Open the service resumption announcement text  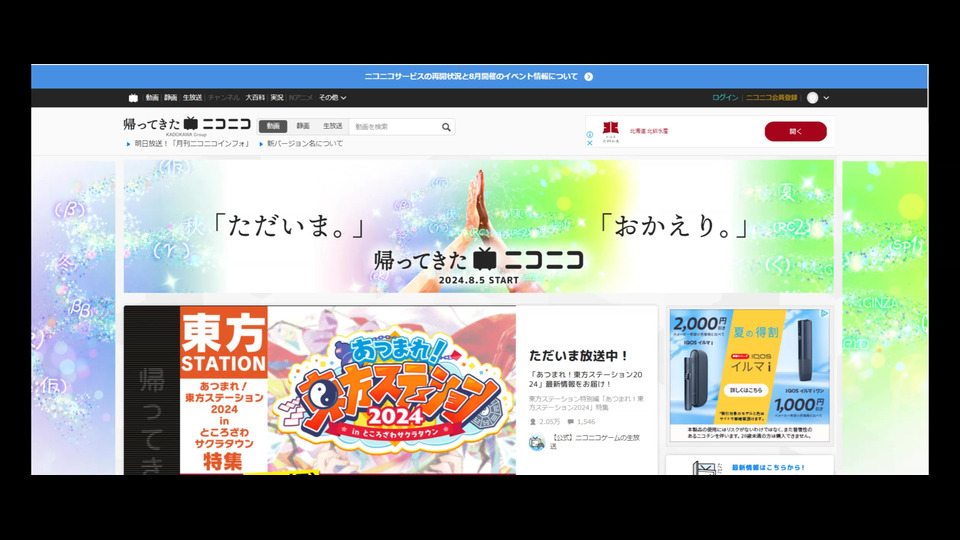(471, 77)
